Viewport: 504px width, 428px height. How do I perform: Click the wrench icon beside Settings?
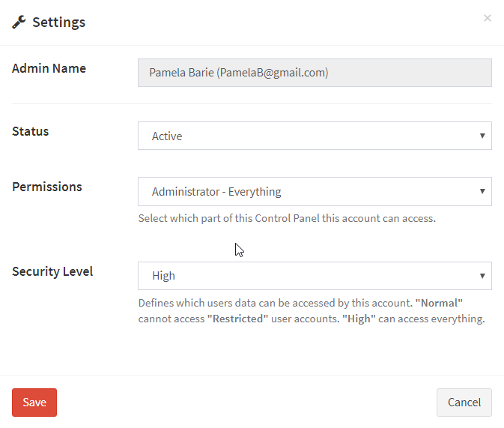pyautogui.click(x=19, y=22)
